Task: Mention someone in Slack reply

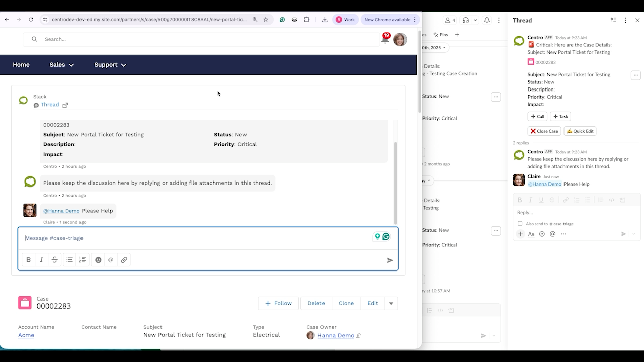Action: [x=552, y=234]
